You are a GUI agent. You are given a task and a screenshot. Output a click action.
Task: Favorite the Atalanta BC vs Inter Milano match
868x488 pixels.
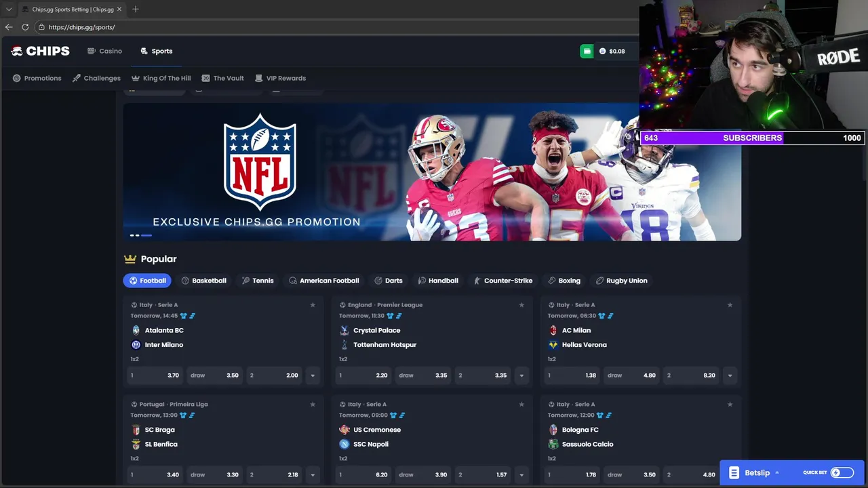pyautogui.click(x=313, y=305)
